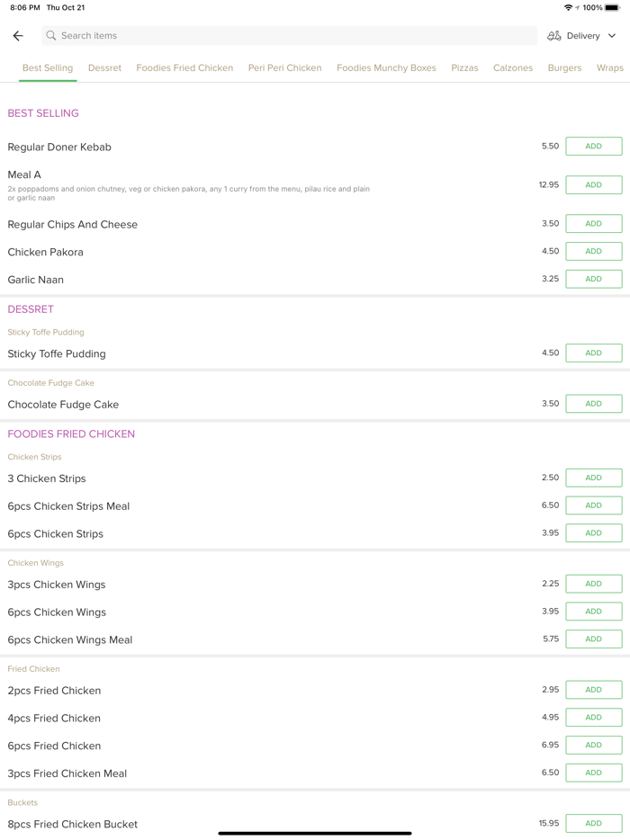Add Meal A to order
The width and height of the screenshot is (630, 840).
click(x=593, y=185)
